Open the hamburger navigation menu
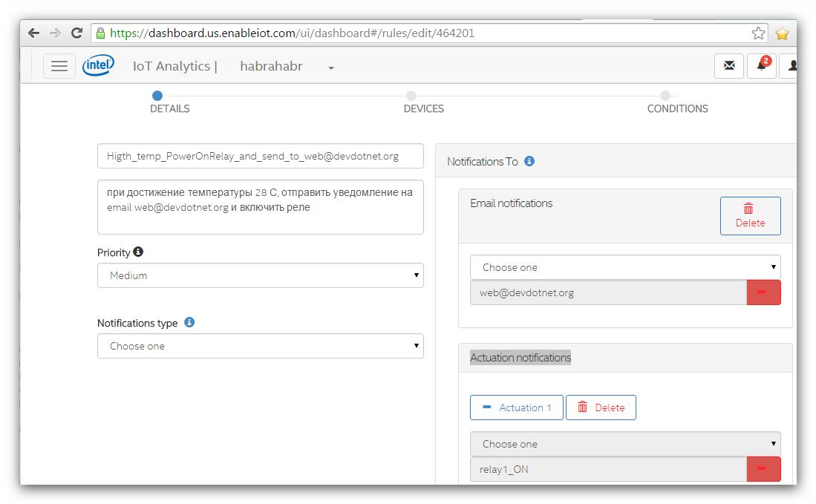 click(59, 66)
